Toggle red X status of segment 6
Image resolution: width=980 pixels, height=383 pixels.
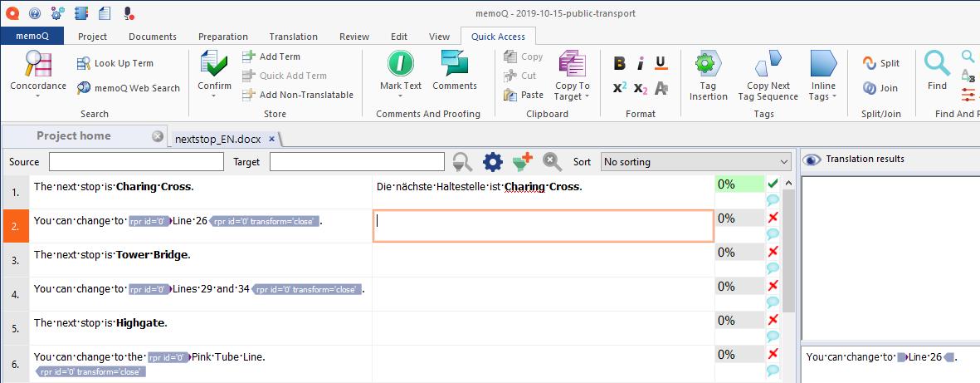click(x=773, y=353)
